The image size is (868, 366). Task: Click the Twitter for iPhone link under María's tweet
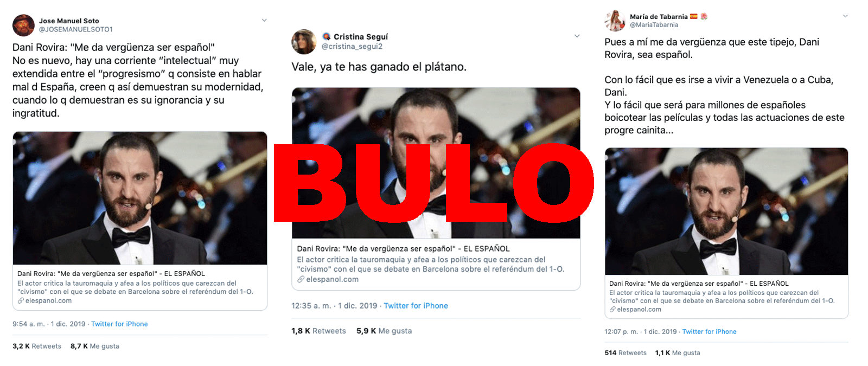tap(710, 331)
